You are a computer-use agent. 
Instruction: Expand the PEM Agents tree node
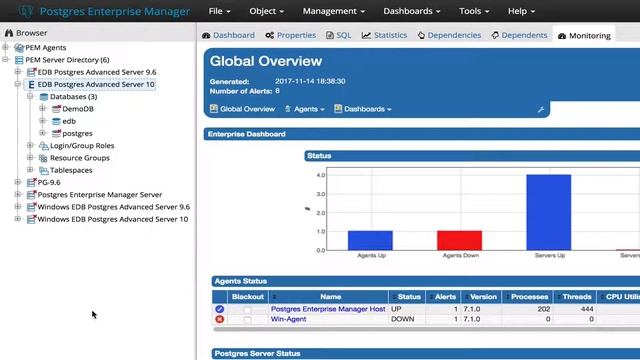[x=6, y=47]
